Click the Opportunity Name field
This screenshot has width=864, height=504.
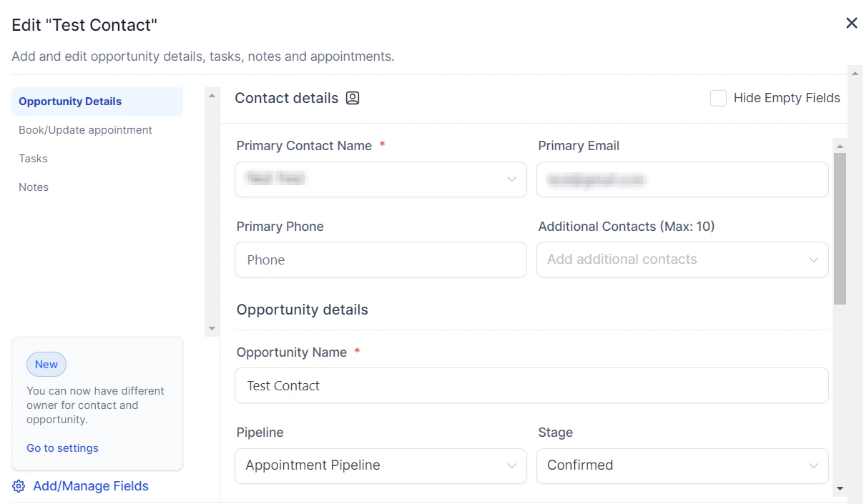[x=531, y=385]
